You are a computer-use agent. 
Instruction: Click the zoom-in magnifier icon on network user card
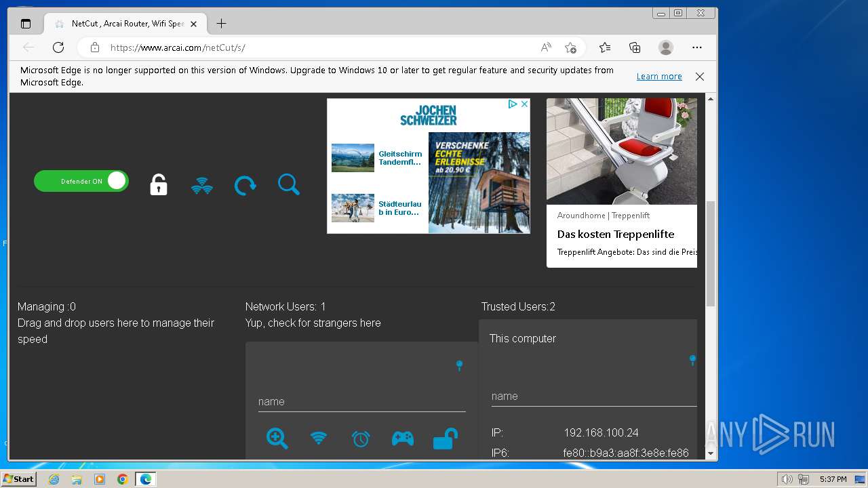(x=277, y=439)
